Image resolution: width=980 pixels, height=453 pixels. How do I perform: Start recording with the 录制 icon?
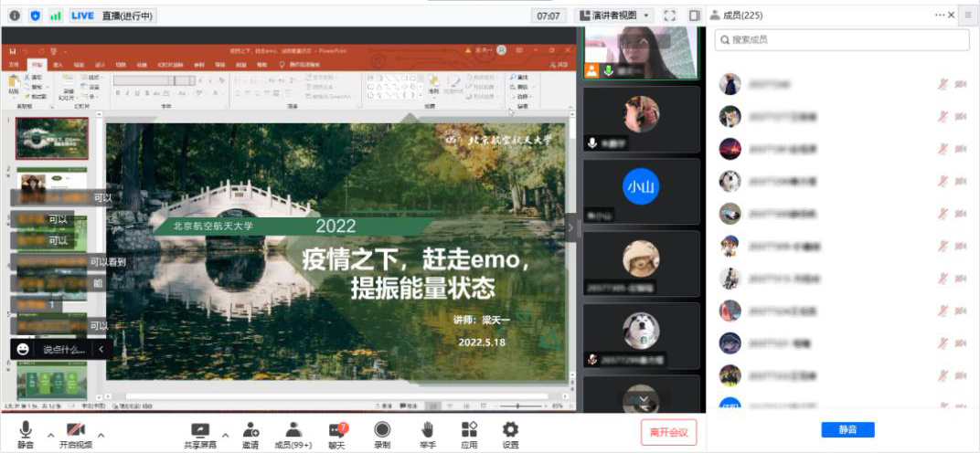[382, 430]
